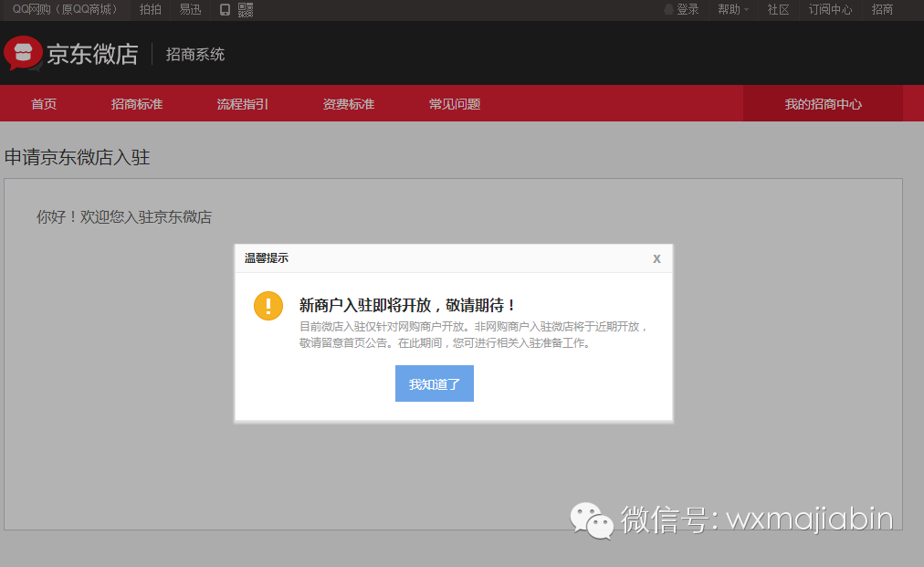Open the 易迅 link

pos(190,9)
